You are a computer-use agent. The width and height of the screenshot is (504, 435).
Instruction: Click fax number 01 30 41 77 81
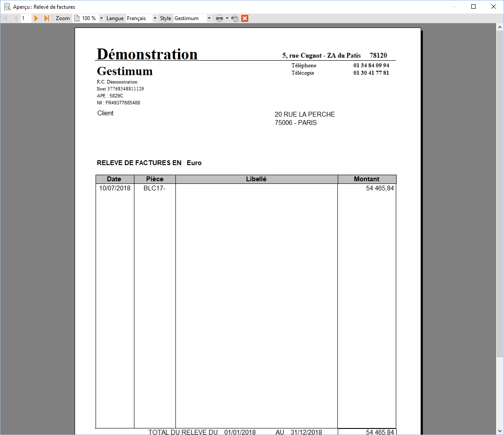click(371, 72)
